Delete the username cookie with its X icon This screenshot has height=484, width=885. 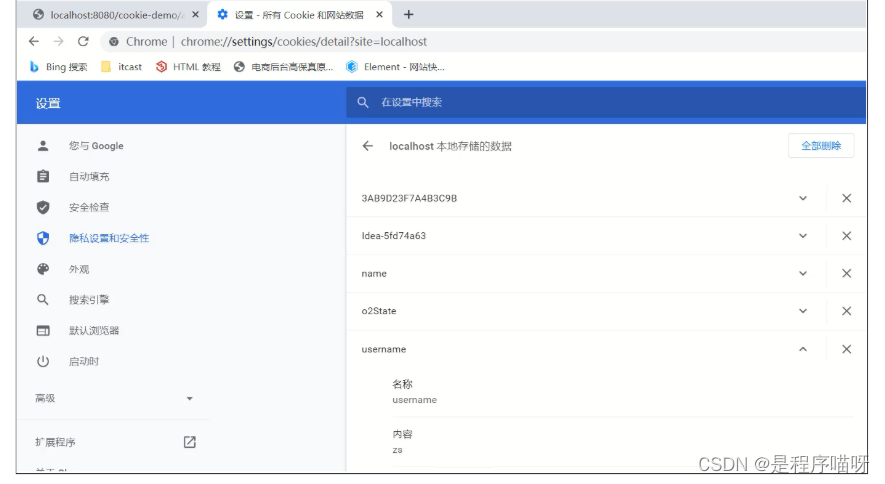point(846,349)
